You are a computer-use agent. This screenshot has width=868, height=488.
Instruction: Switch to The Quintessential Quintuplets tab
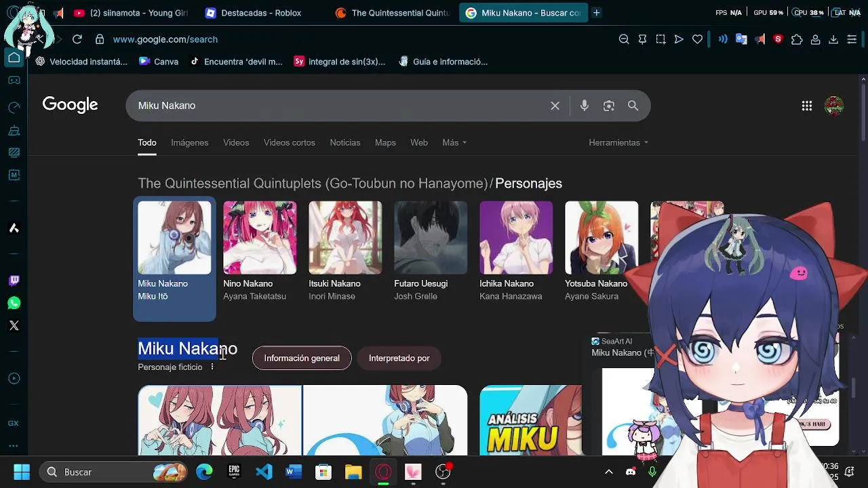pos(393,13)
